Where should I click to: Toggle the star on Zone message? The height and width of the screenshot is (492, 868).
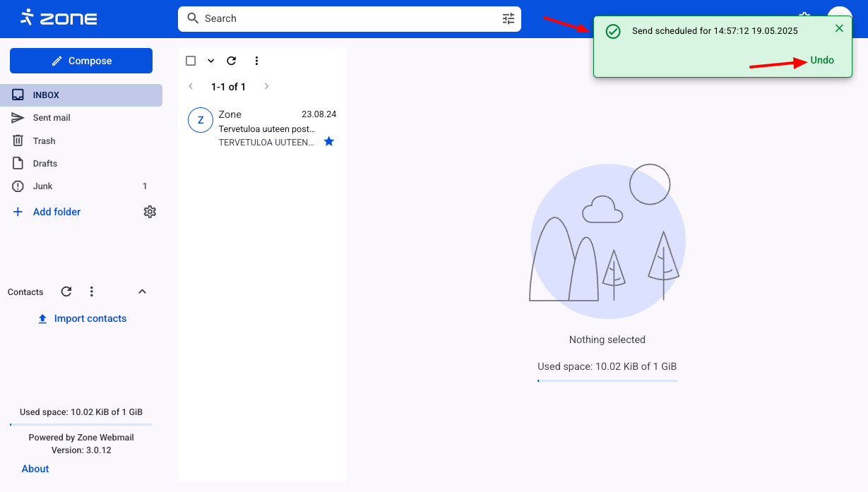(x=328, y=142)
